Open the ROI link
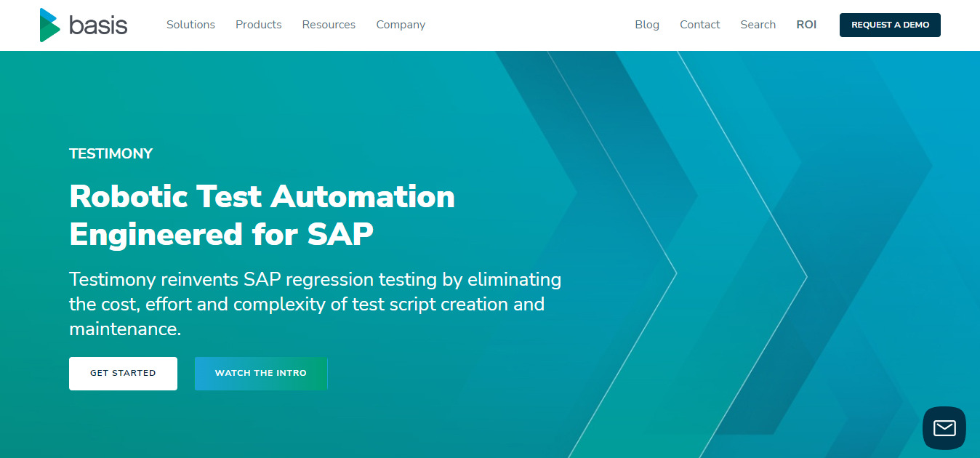 pyautogui.click(x=806, y=25)
